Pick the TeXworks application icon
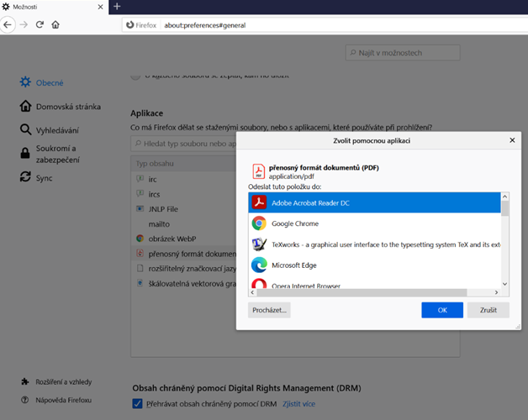The height and width of the screenshot is (420, 528). [x=259, y=244]
